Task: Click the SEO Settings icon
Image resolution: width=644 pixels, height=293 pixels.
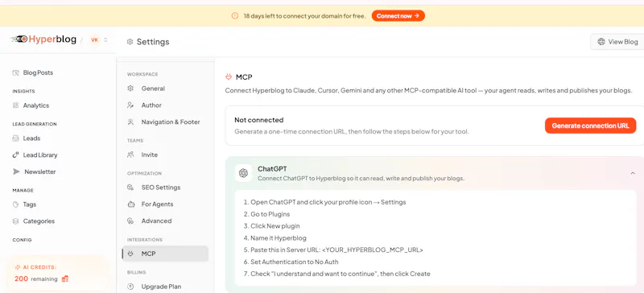Action: (130, 188)
